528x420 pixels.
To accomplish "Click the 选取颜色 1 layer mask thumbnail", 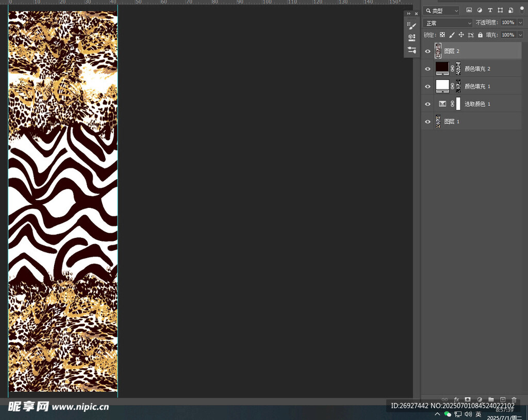I will click(458, 104).
